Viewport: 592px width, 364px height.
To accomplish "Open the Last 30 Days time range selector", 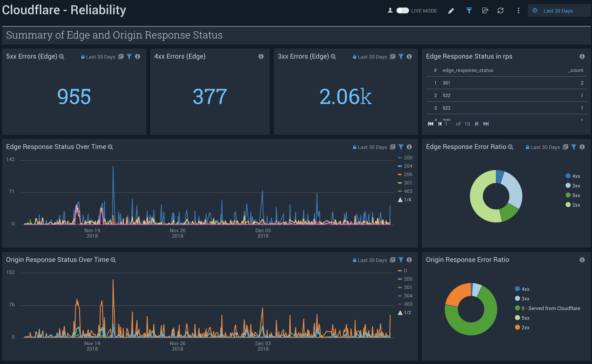I will [x=558, y=11].
